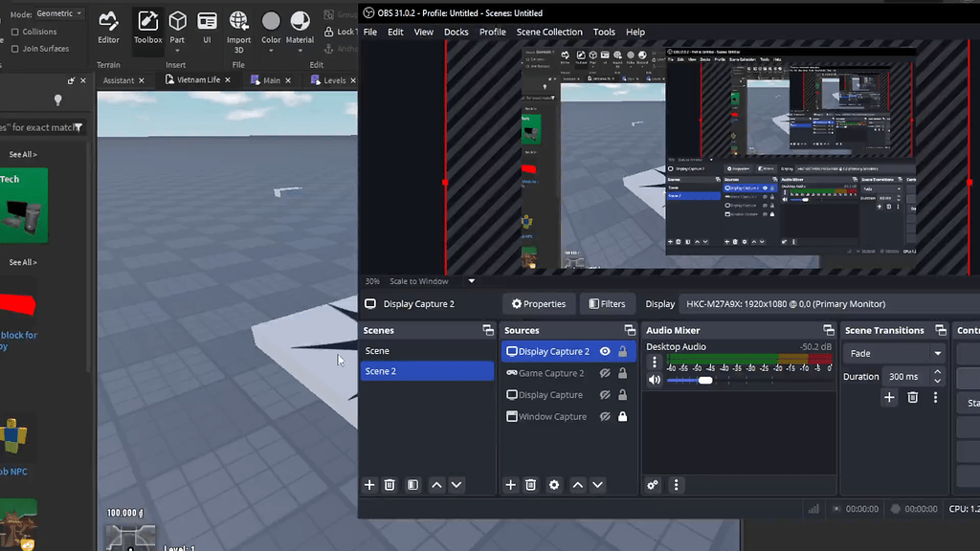Delete the scene transition
Screen dimensions: 980x551
[912, 397]
